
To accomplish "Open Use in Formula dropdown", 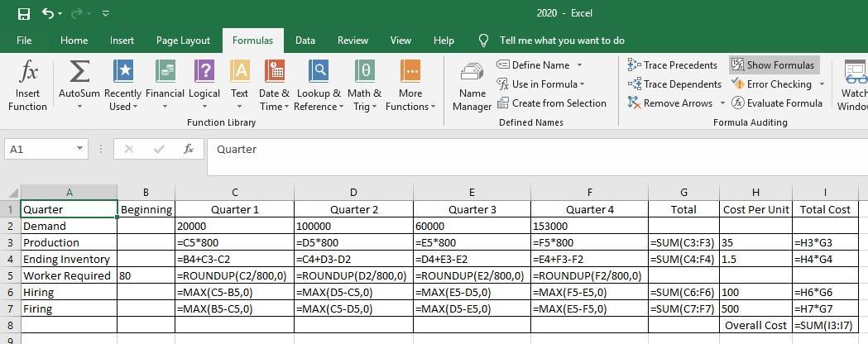I will coord(540,84).
